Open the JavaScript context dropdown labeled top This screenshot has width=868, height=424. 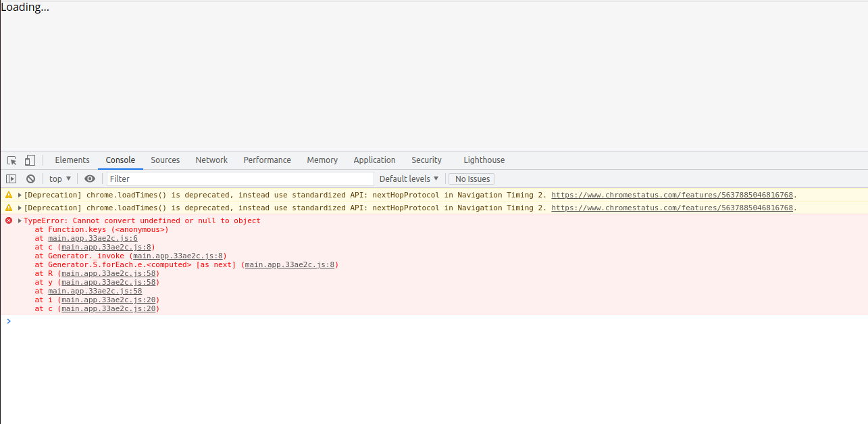tap(59, 178)
